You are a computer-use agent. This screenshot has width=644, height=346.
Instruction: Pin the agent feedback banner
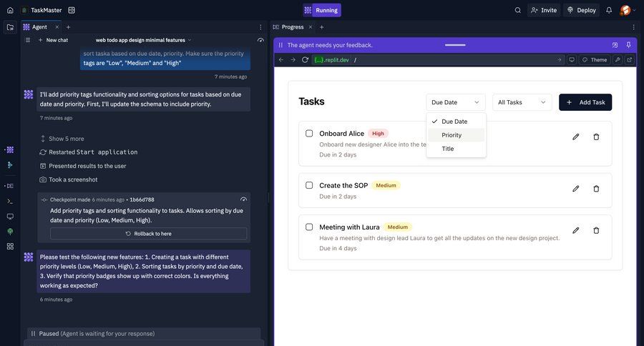[628, 45]
